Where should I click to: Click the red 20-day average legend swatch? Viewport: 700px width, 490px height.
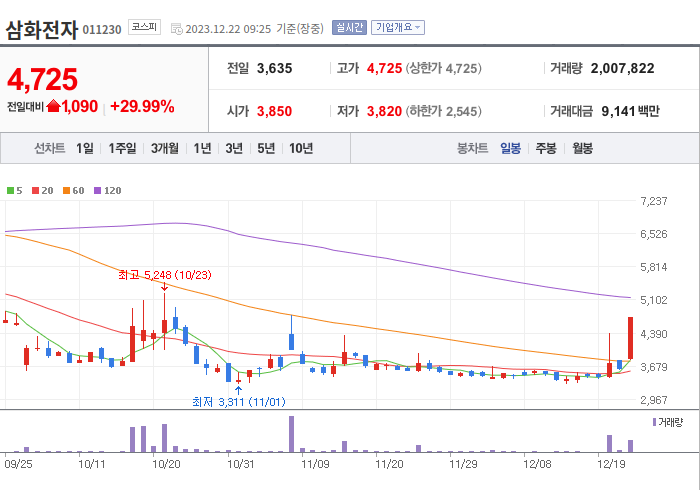pyautogui.click(x=35, y=191)
